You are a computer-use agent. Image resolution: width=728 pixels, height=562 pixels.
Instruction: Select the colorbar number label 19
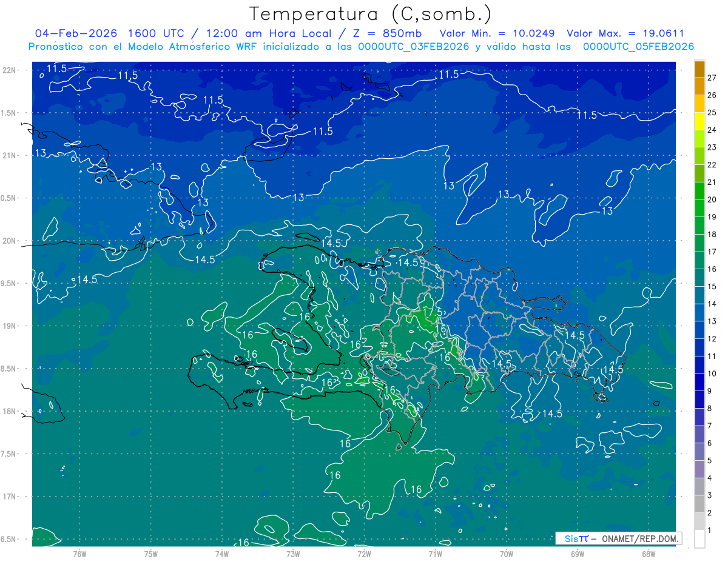click(712, 217)
